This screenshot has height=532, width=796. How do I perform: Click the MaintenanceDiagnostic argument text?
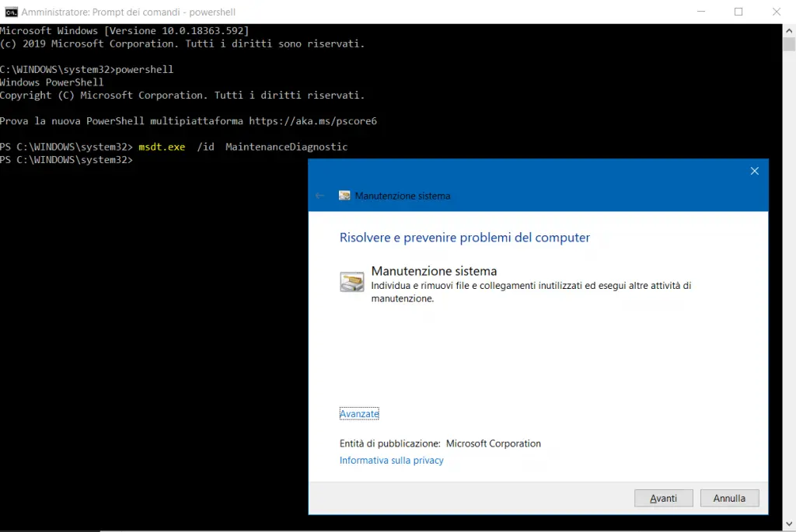point(286,147)
